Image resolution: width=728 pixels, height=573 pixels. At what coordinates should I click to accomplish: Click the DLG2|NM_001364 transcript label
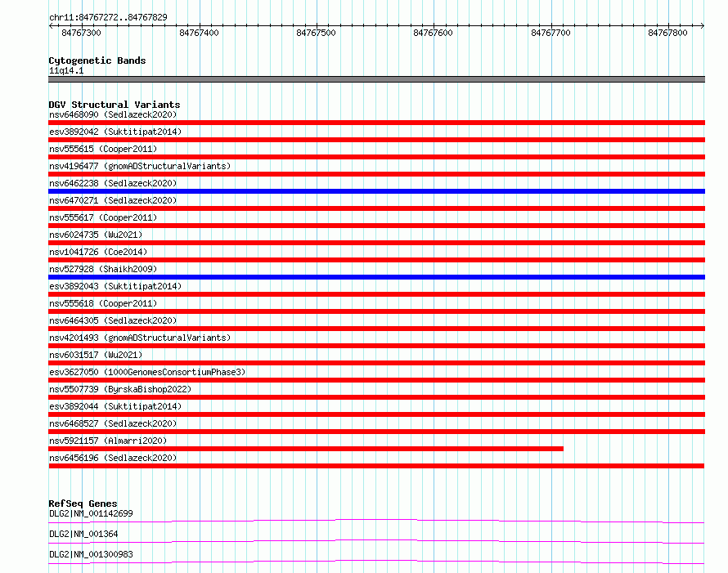coord(83,534)
